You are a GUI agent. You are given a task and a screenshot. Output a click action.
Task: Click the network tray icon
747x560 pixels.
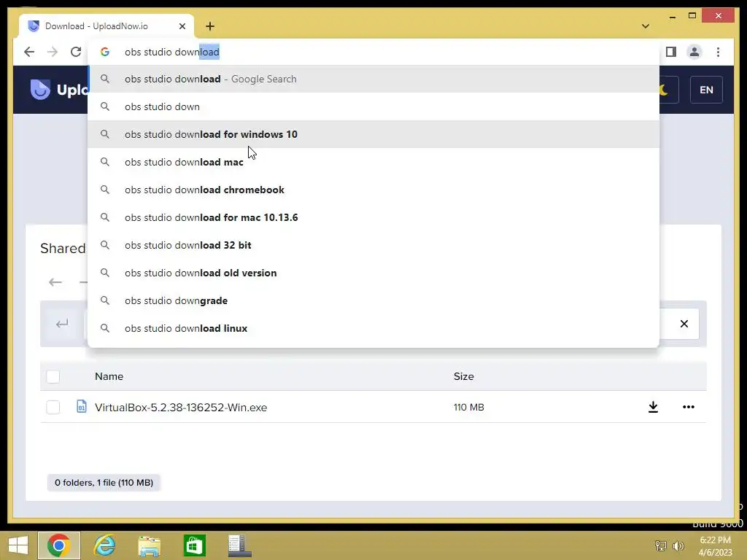pos(661,545)
